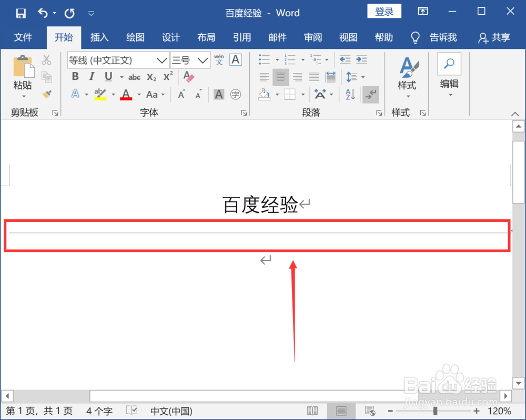Toggle subscript formatting
The height and width of the screenshot is (420, 526).
pyautogui.click(x=151, y=77)
